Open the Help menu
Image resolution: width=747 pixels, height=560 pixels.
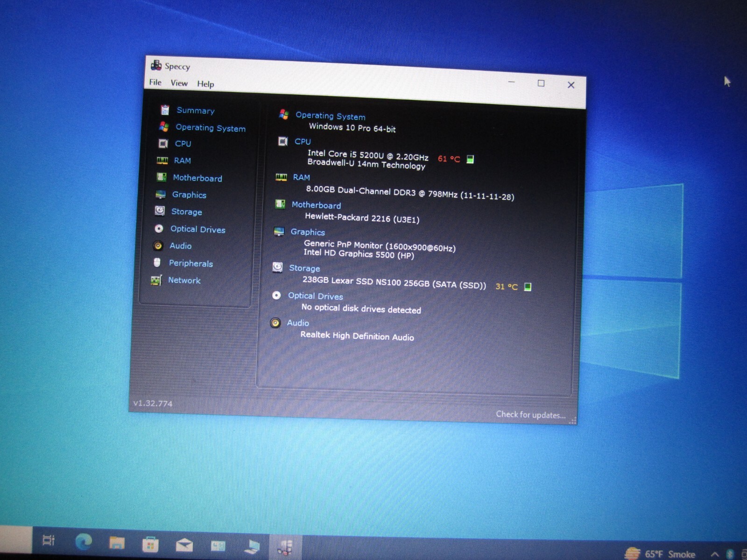205,84
